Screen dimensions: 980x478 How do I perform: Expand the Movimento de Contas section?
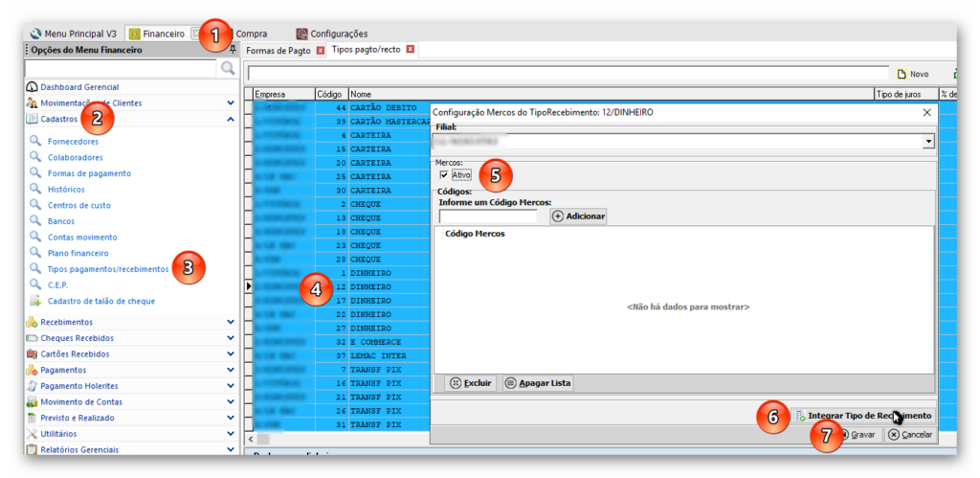click(231, 401)
